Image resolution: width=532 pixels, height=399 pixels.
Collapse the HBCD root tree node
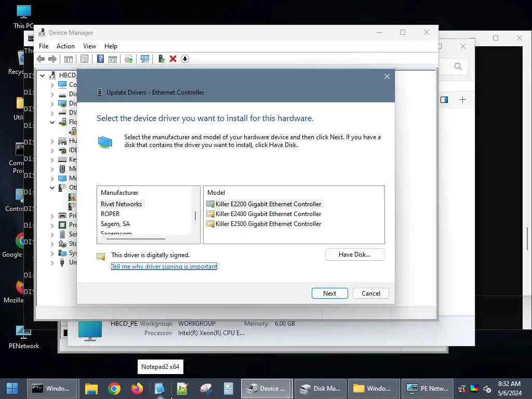point(43,75)
